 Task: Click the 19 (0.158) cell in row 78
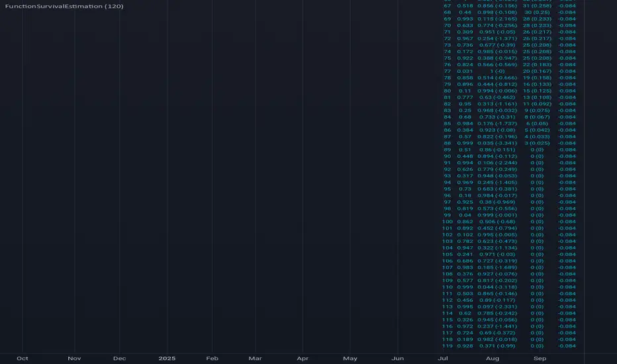[x=537, y=78]
